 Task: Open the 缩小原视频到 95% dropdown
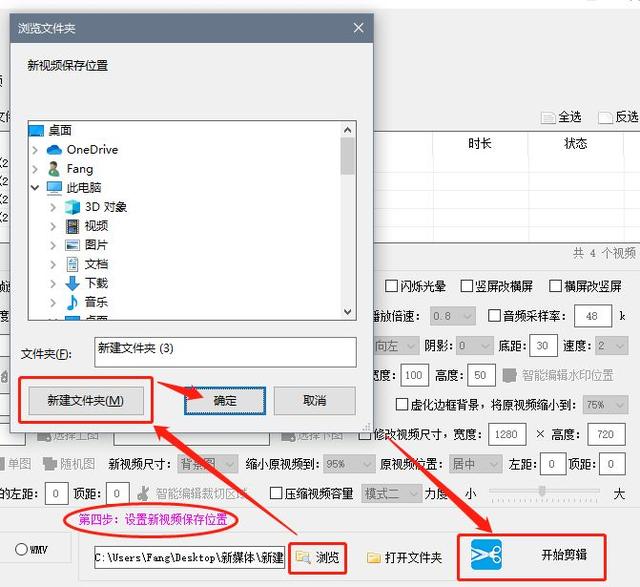348,464
